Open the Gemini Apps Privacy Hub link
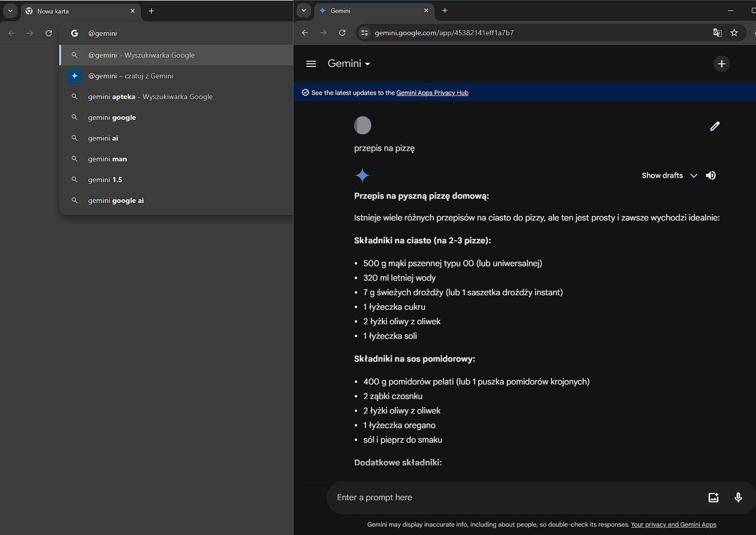Screen dimensions: 756x535 (x=432, y=93)
